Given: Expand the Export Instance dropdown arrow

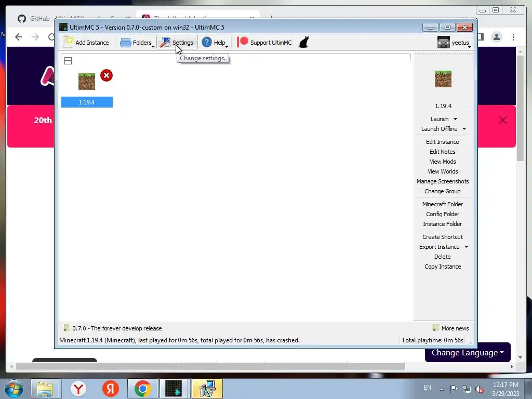Looking at the screenshot, I should tap(466, 247).
